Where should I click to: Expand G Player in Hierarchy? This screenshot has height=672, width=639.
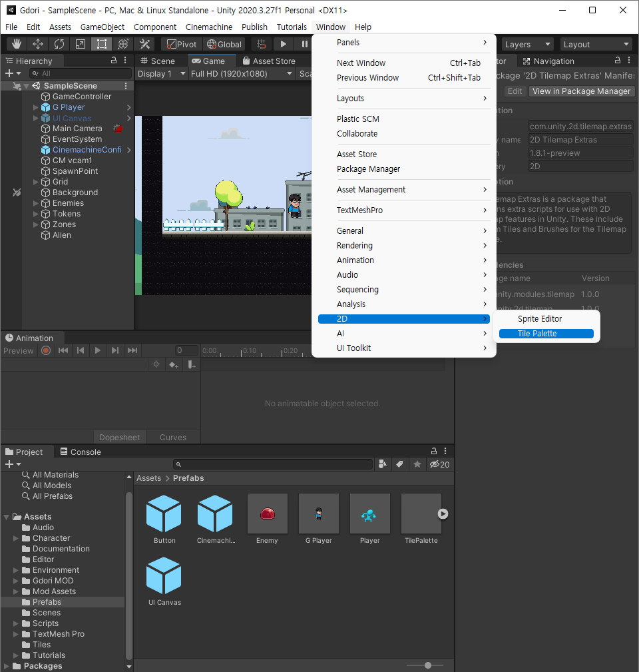click(x=36, y=107)
